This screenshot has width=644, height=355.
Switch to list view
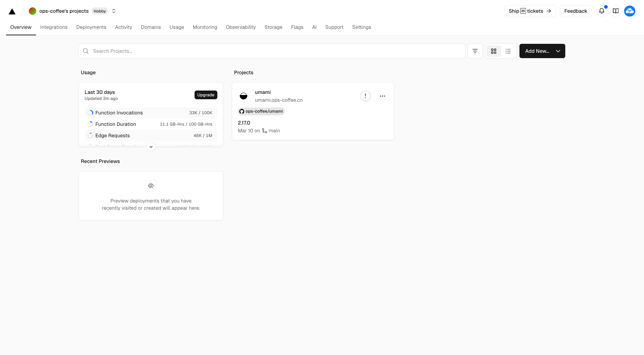[x=508, y=51]
